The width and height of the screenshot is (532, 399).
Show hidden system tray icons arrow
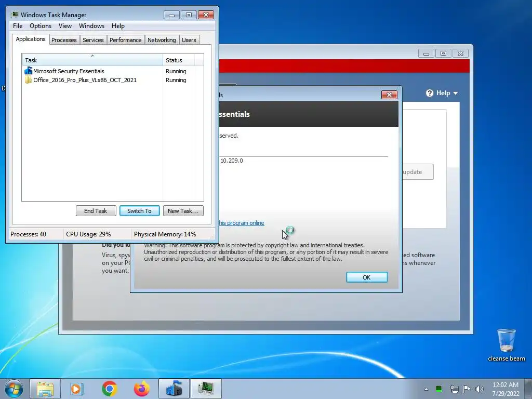click(x=426, y=389)
